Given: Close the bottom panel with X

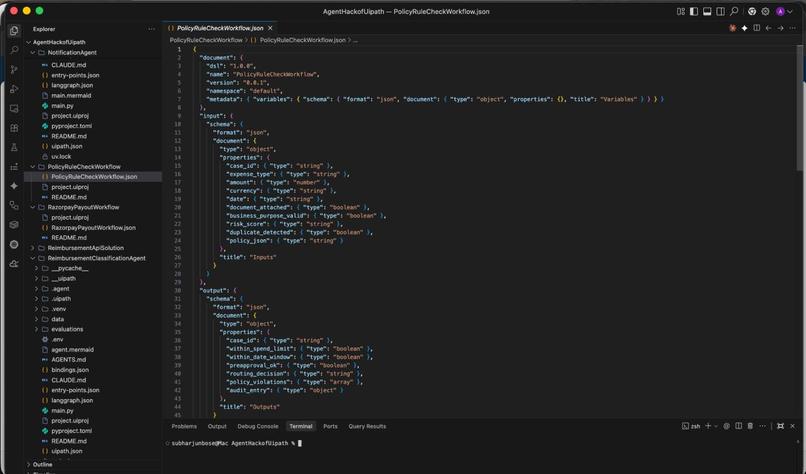Looking at the screenshot, I should point(792,426).
